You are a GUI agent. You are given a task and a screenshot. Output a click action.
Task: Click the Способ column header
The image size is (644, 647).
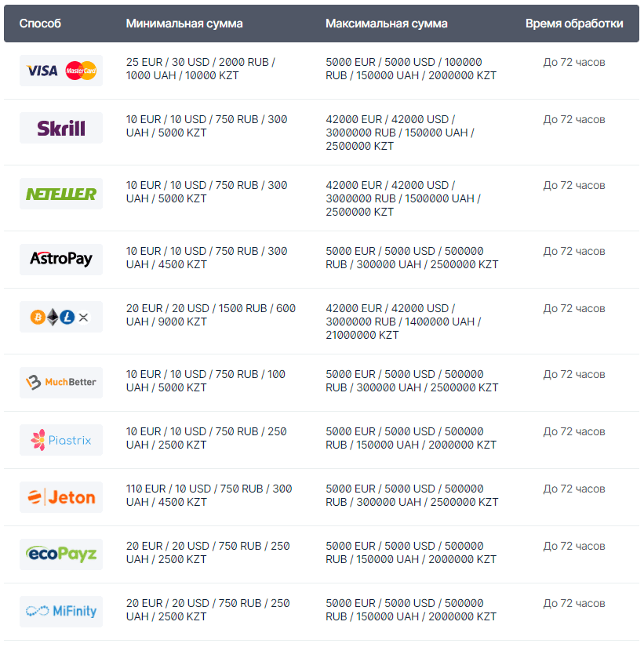pyautogui.click(x=40, y=24)
